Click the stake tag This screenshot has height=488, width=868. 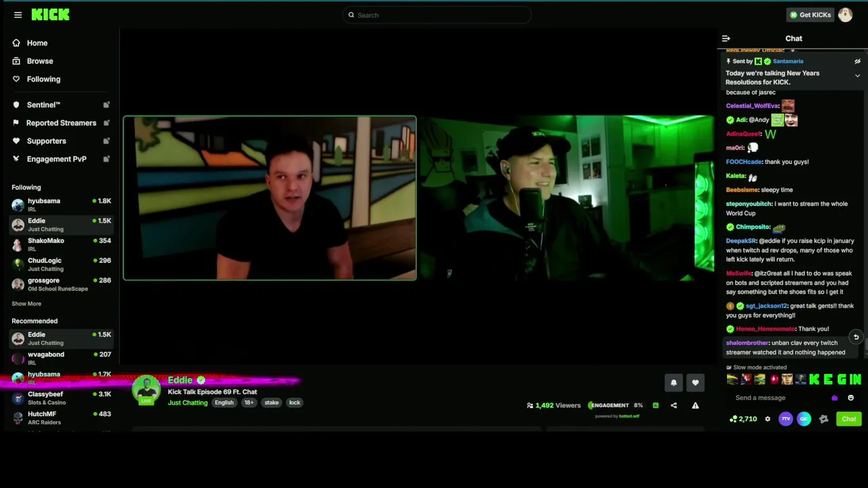(271, 403)
